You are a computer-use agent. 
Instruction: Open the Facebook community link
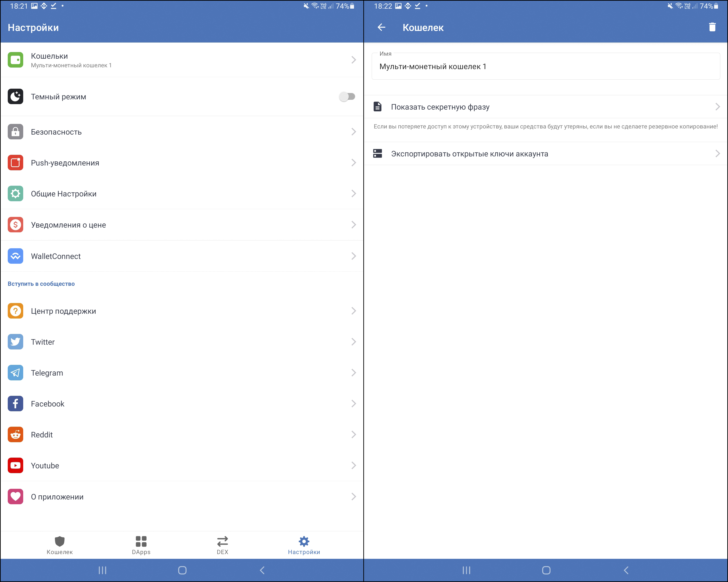point(182,404)
